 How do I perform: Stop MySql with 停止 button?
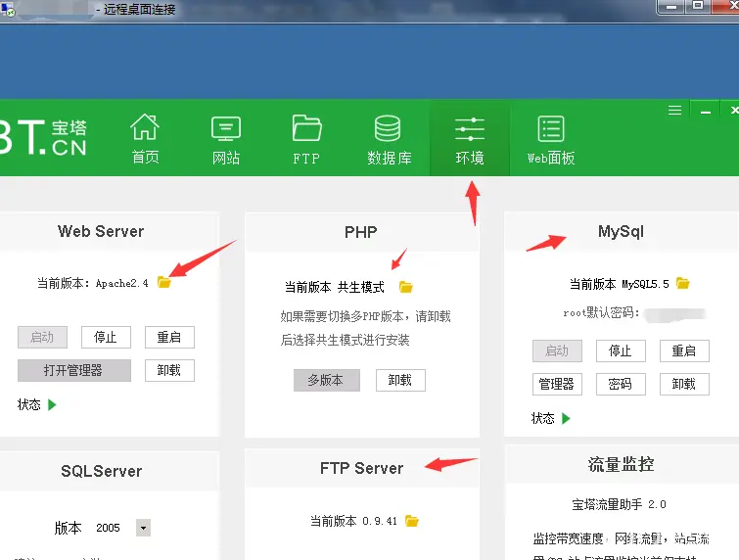point(621,350)
